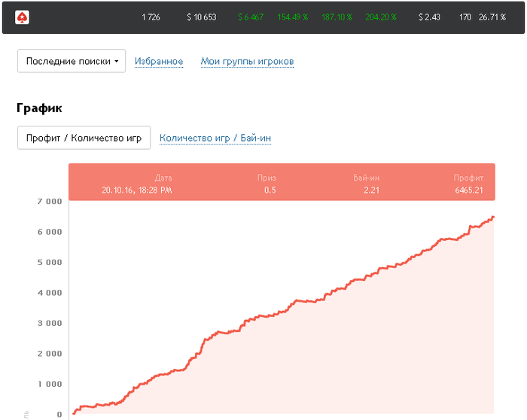Screen dimensions: 527x420
Task: Click the 4 000 axis label
Action: (x=50, y=293)
